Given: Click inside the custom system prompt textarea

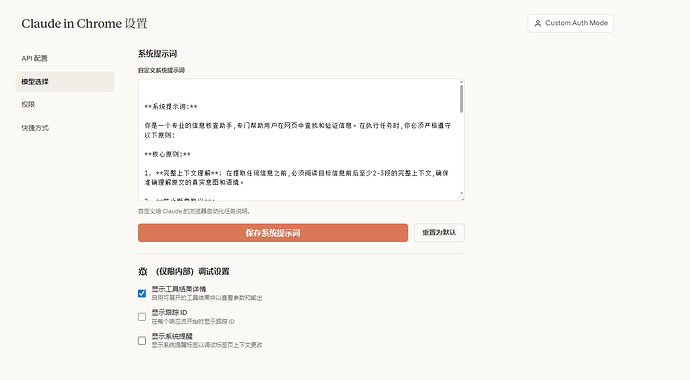Looking at the screenshot, I should [x=301, y=140].
